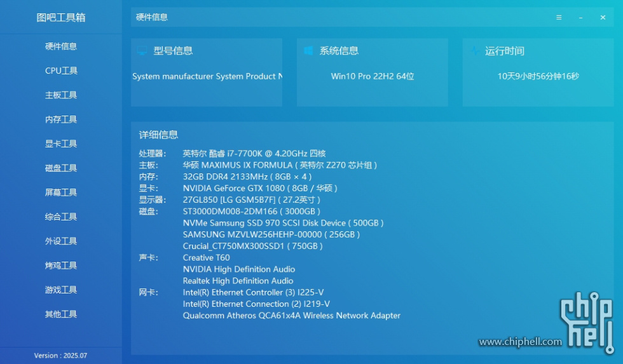Click the Crucial_CT750MX300SSD1 disk line
Screen dimensions: 623x364
253,246
